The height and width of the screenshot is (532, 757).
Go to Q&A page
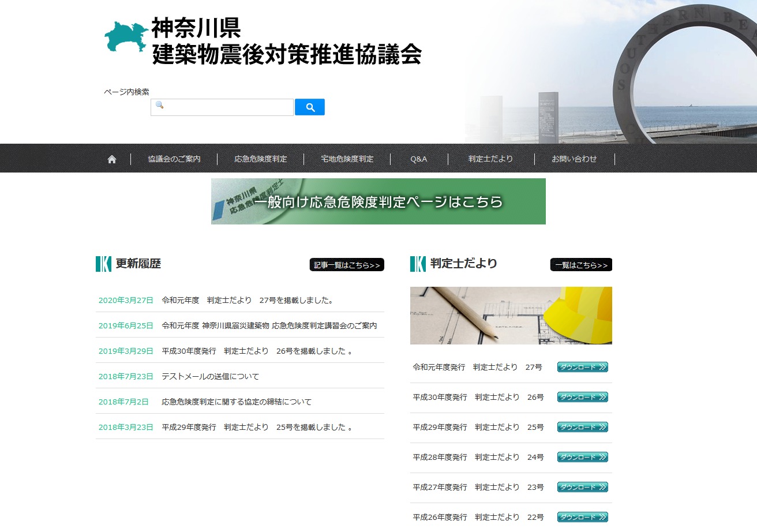[x=419, y=159]
